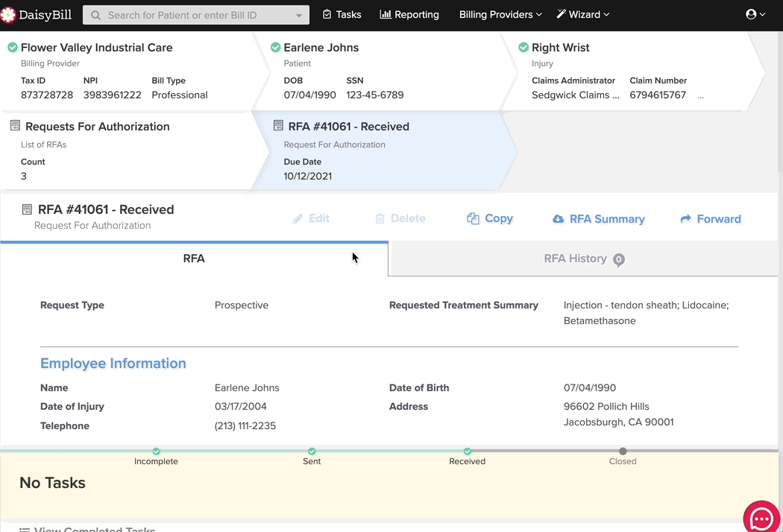The image size is (783, 532).
Task: Click the SSN value 123-45-6789
Action: click(x=375, y=95)
